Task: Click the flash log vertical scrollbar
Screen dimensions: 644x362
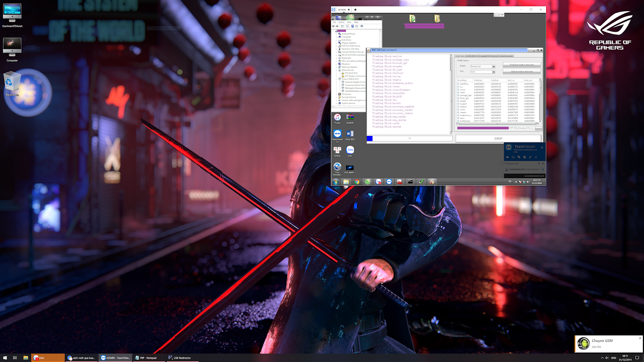Action: [x=451, y=93]
